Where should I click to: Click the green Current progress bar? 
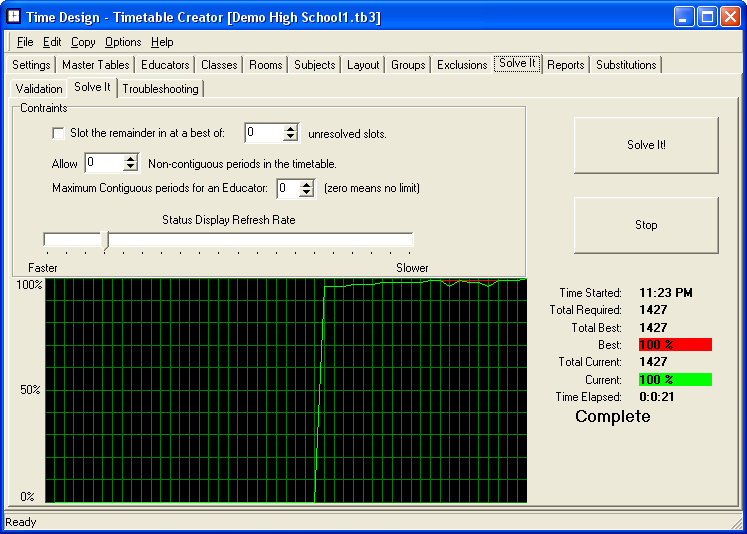point(674,380)
